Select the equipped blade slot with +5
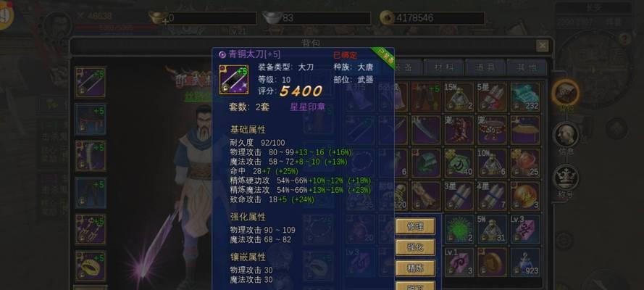644x290 pixels. point(91,82)
